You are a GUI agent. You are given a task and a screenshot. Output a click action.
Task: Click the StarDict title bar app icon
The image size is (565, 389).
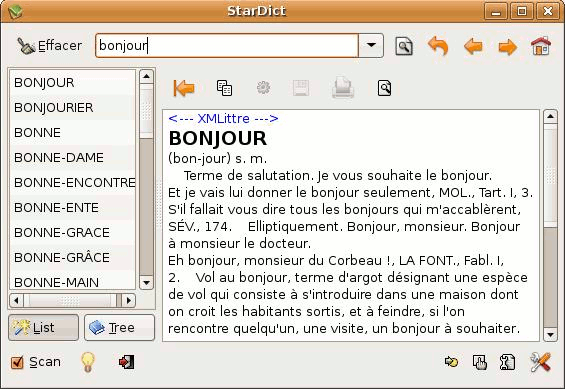(15, 11)
